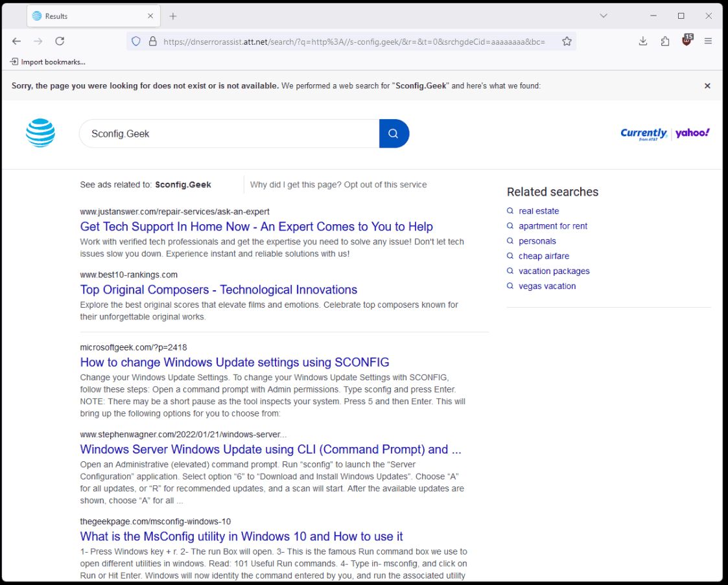Click the blue search magnifier button

click(393, 133)
